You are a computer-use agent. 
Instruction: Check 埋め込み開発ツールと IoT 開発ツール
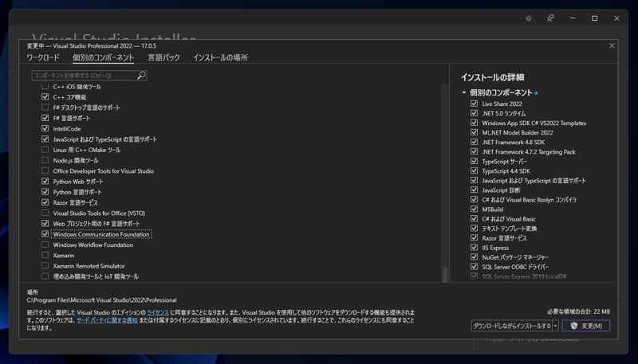45,276
